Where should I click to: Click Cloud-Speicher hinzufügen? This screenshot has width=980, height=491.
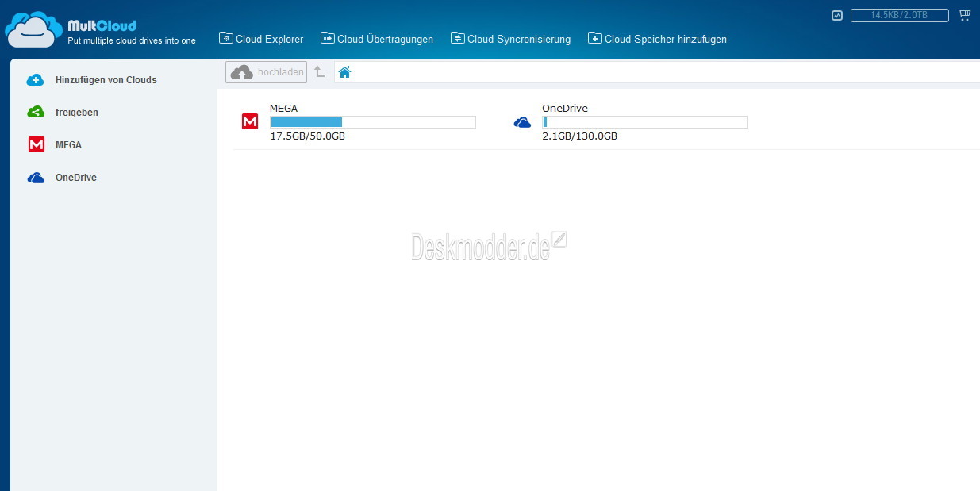coord(657,39)
